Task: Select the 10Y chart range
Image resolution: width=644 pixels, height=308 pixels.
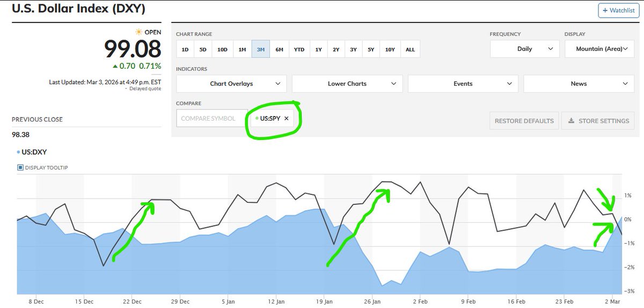Action: [390, 49]
